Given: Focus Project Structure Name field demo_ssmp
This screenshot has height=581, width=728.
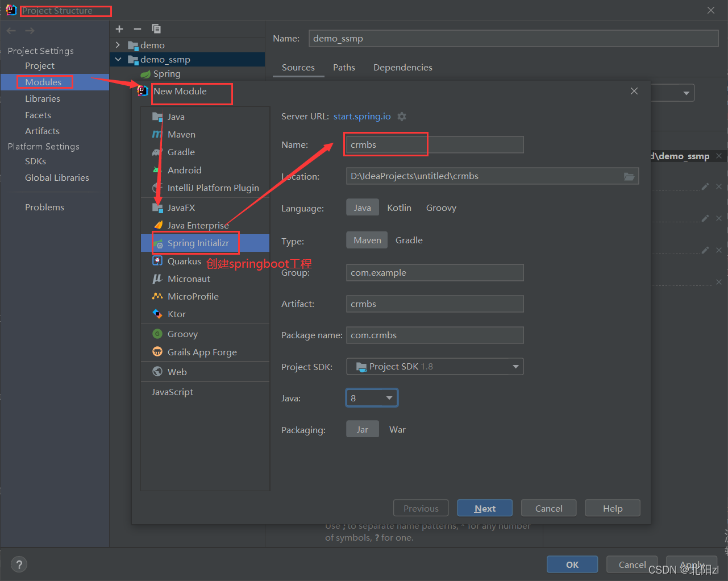Looking at the screenshot, I should coord(514,38).
